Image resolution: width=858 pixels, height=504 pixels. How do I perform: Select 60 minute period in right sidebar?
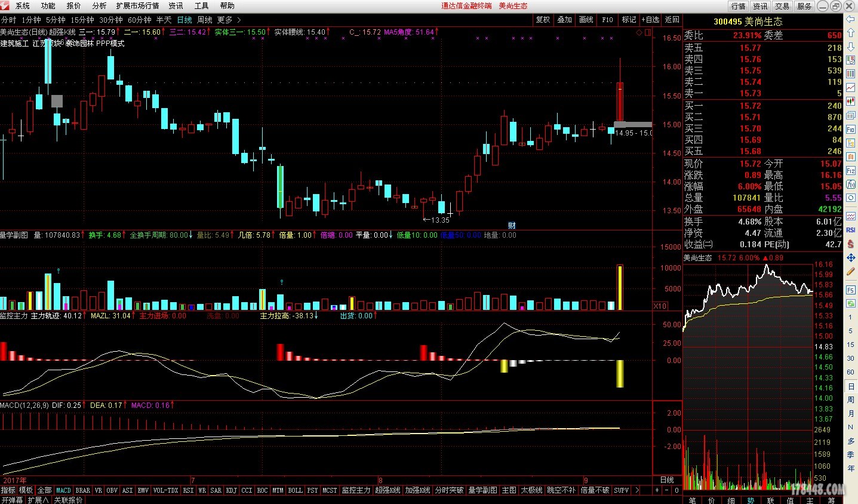(x=851, y=372)
